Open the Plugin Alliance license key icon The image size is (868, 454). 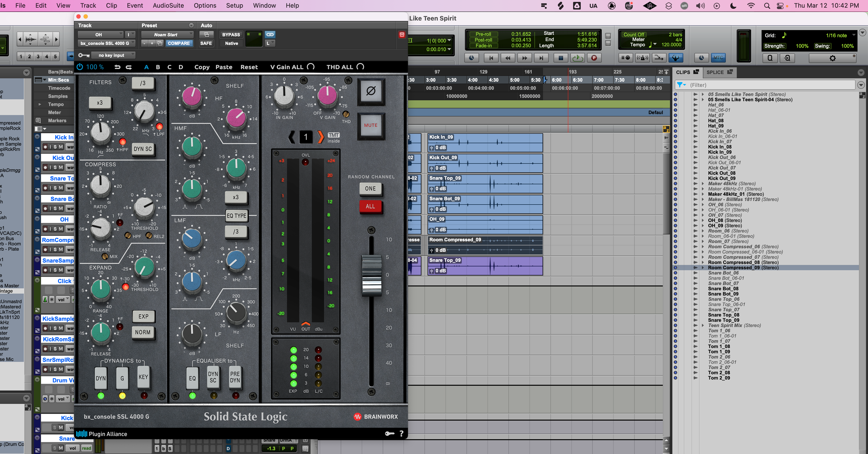pyautogui.click(x=390, y=434)
